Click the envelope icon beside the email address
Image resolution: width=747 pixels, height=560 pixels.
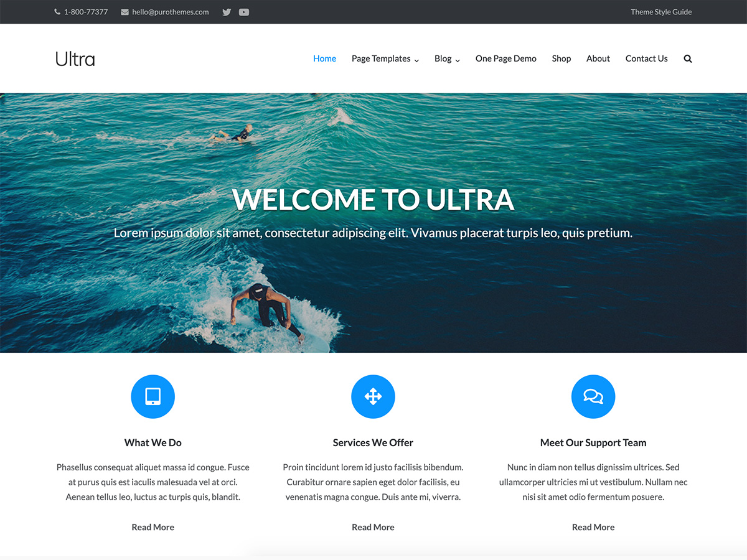tap(125, 12)
